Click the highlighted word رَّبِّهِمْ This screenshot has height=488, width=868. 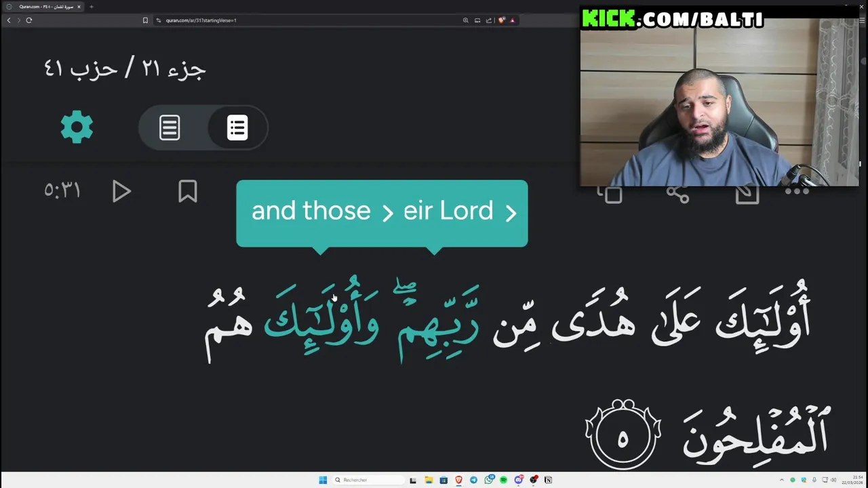438,322
